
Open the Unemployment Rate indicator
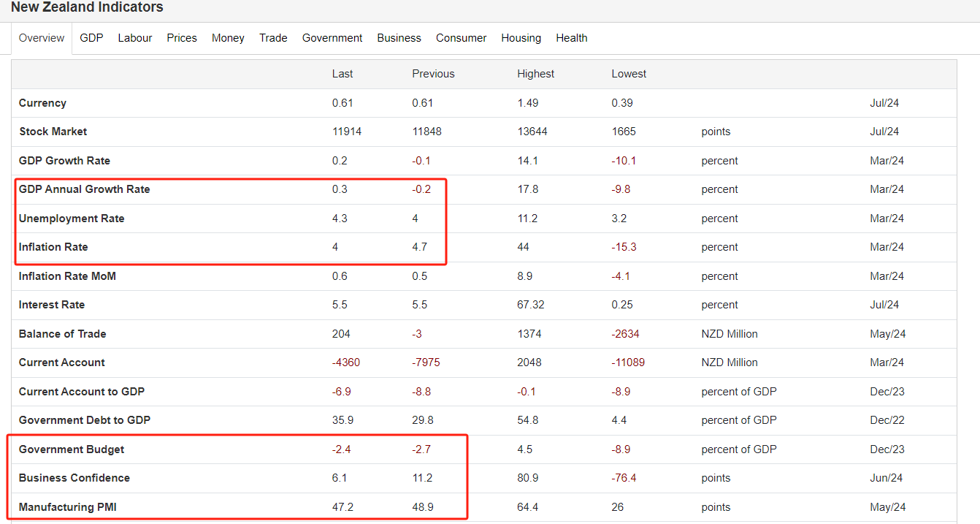[x=72, y=219]
